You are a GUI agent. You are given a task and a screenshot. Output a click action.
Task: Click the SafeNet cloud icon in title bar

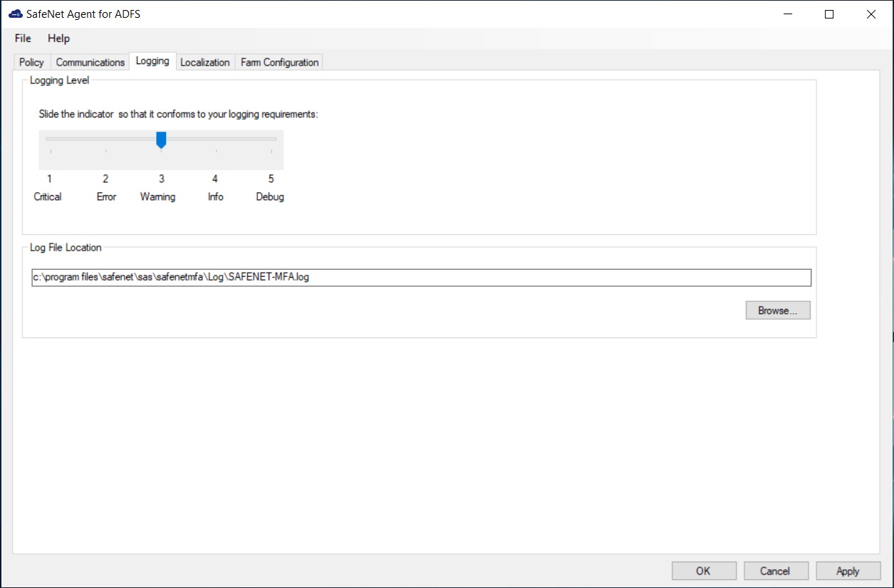click(x=15, y=14)
